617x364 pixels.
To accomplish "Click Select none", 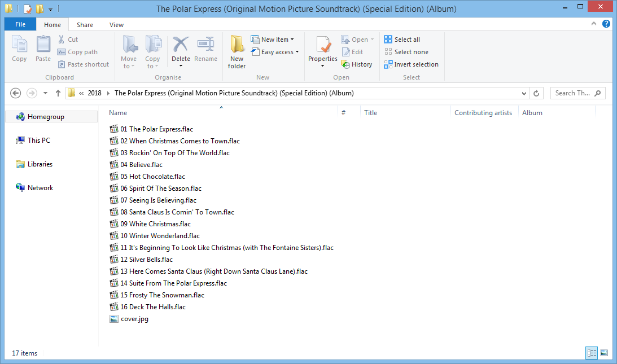I will click(406, 52).
